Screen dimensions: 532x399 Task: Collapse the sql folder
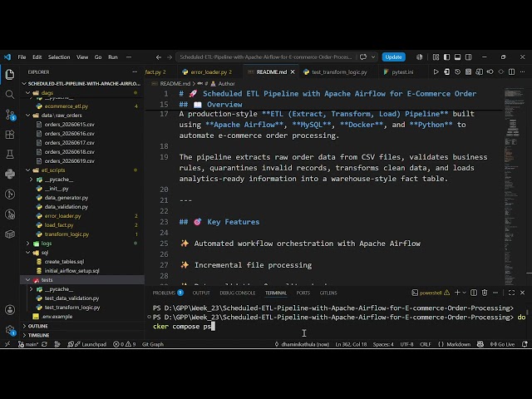click(x=28, y=253)
